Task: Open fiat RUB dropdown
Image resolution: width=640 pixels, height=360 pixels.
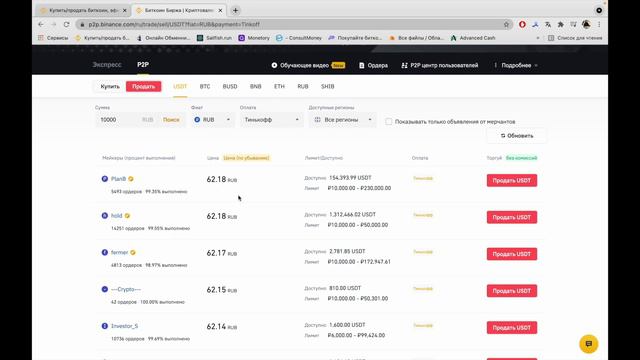Action: pyautogui.click(x=212, y=120)
